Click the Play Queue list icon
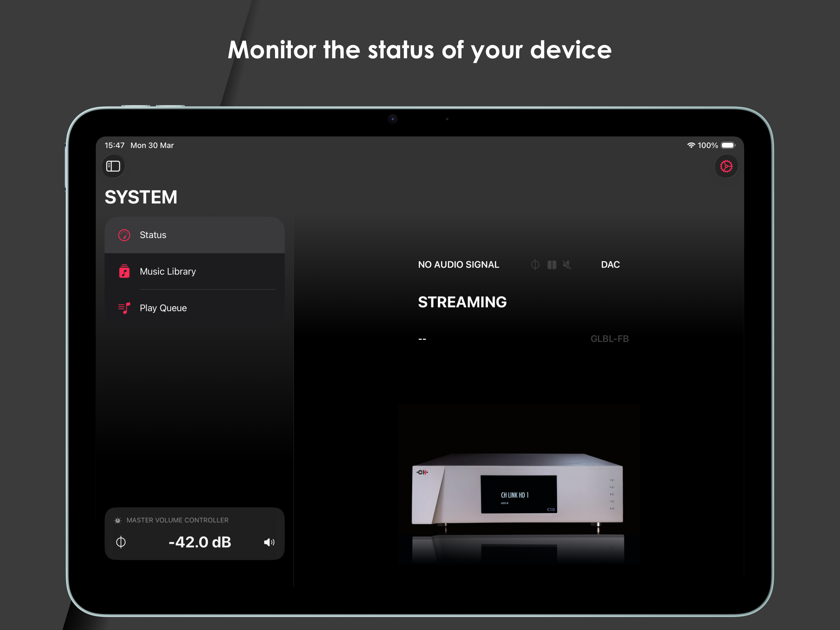Screen dimensions: 840x630 [x=124, y=308]
